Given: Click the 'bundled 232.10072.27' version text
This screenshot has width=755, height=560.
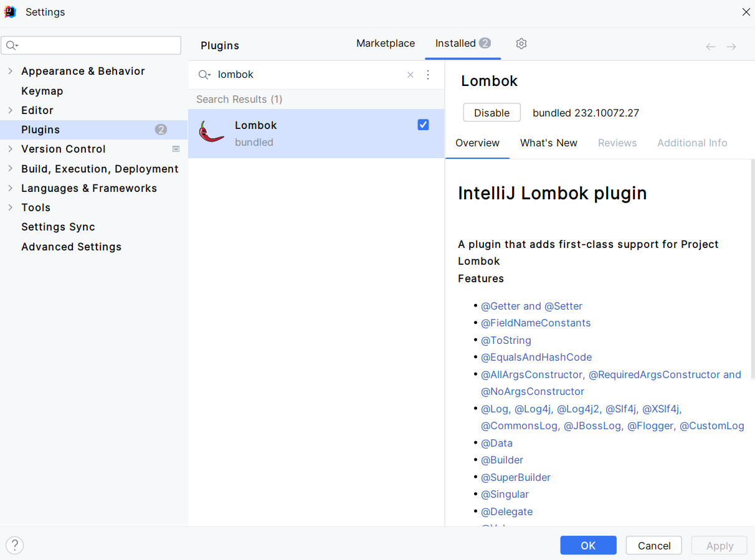Looking at the screenshot, I should (x=586, y=113).
